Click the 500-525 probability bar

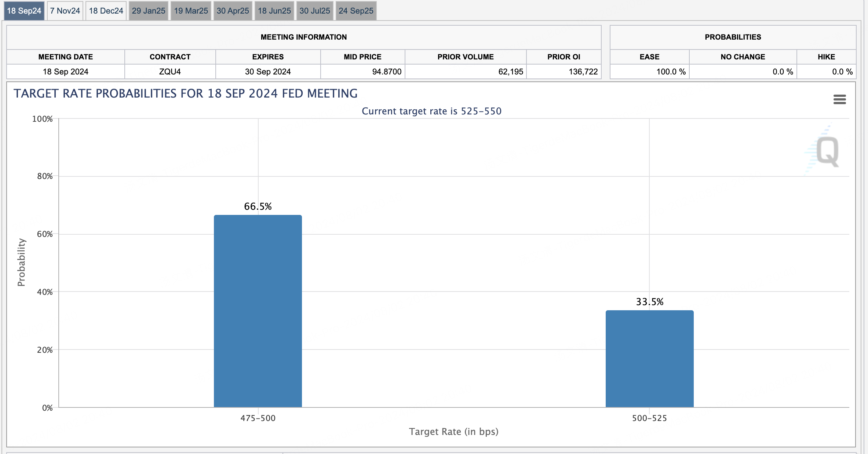[649, 359]
